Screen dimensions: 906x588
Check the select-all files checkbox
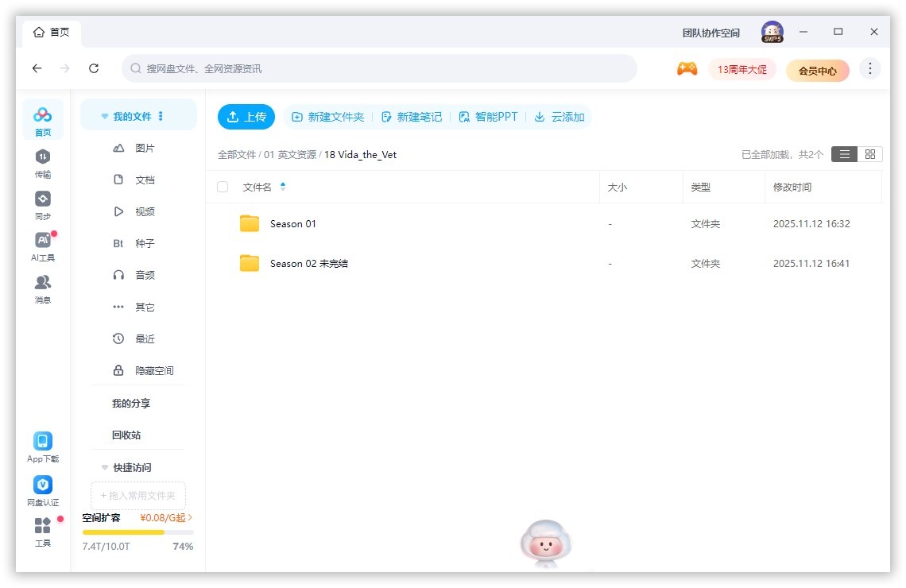[x=223, y=186]
